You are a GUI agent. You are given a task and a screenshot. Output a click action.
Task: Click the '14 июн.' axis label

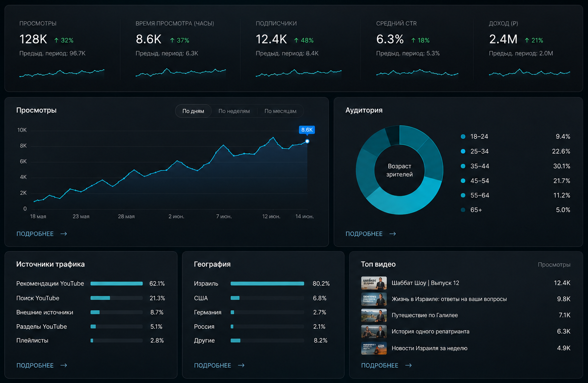pos(305,216)
